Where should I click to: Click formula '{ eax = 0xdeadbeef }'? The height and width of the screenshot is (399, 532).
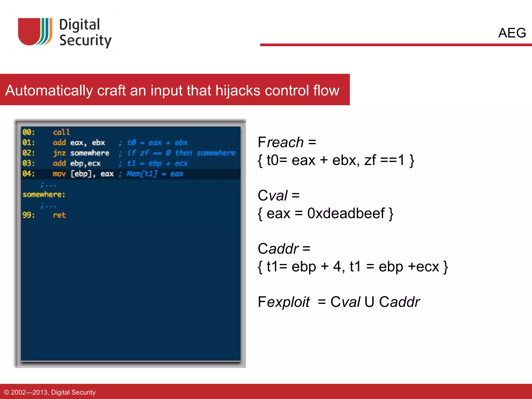(x=325, y=214)
